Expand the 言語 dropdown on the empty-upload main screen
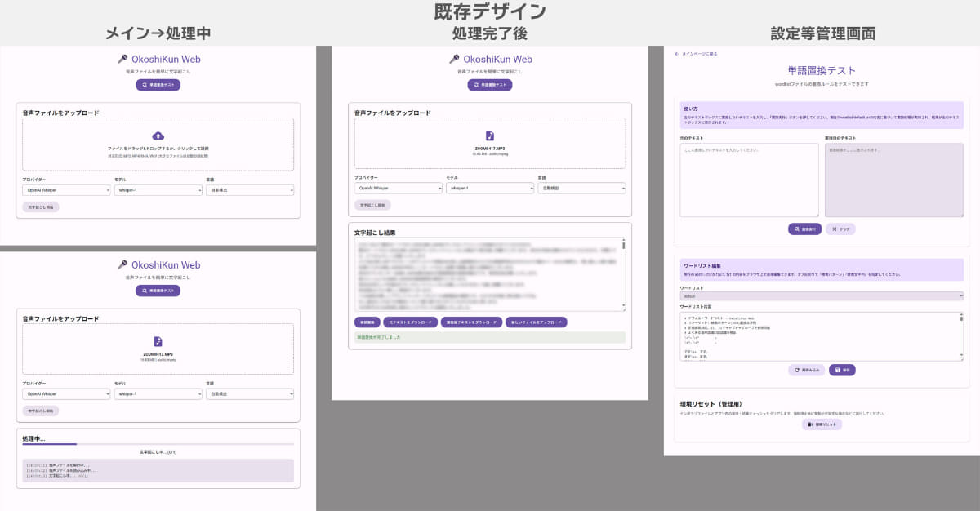The image size is (980, 511). [x=250, y=189]
